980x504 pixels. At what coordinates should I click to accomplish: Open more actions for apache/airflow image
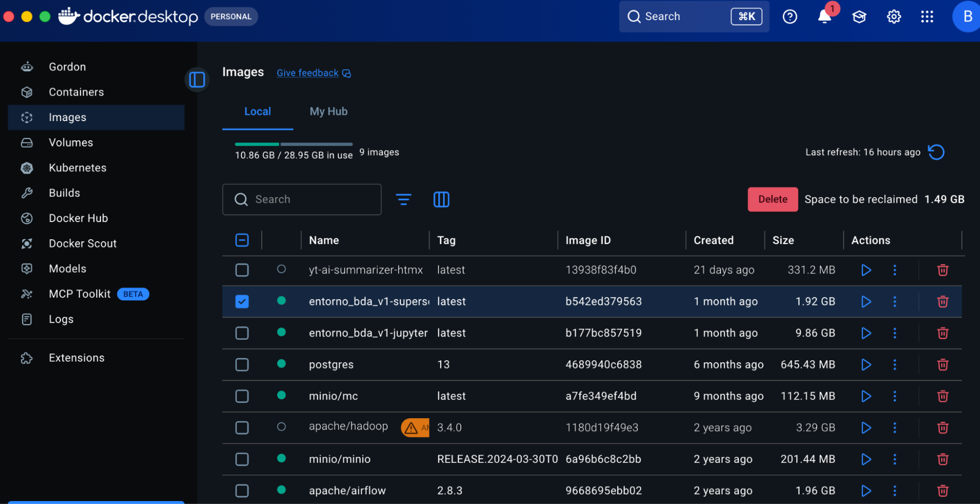[895, 491]
